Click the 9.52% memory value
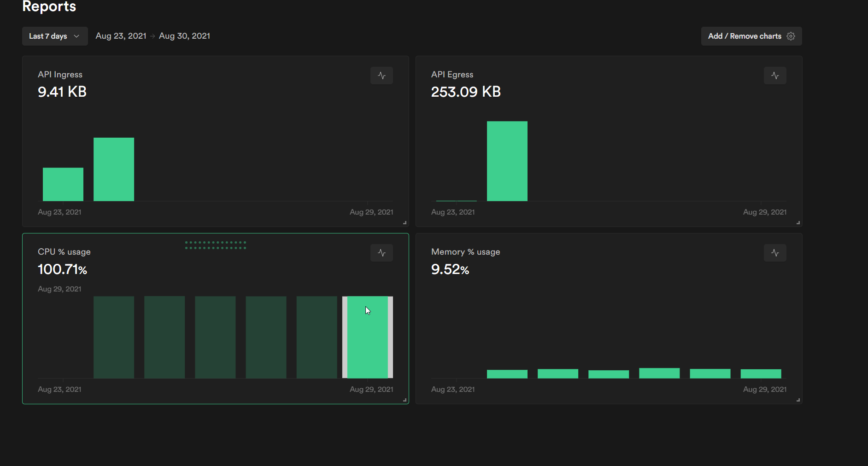 [x=450, y=269]
